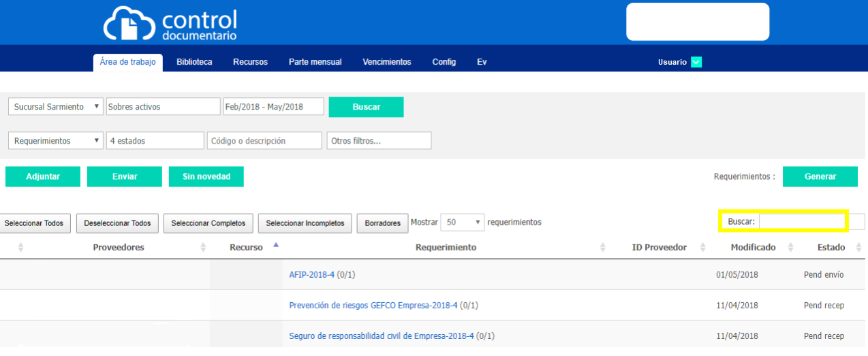The image size is (868, 356).
Task: Open the Requerimientos type dropdown
Action: coord(55,141)
